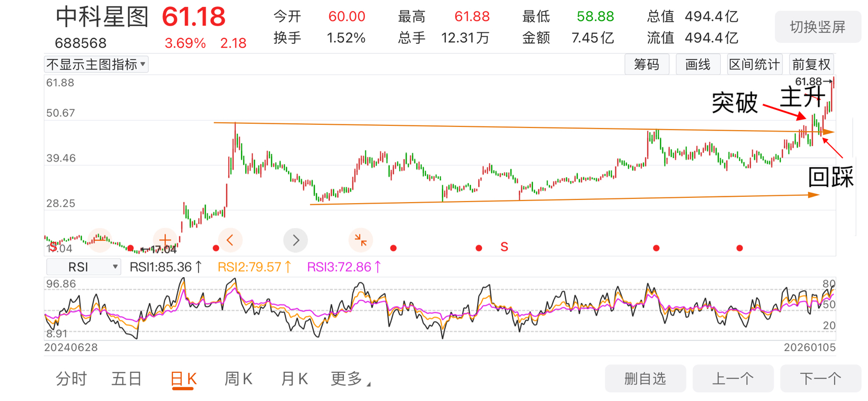Toggle the 筹码 chip distribution view

647,64
